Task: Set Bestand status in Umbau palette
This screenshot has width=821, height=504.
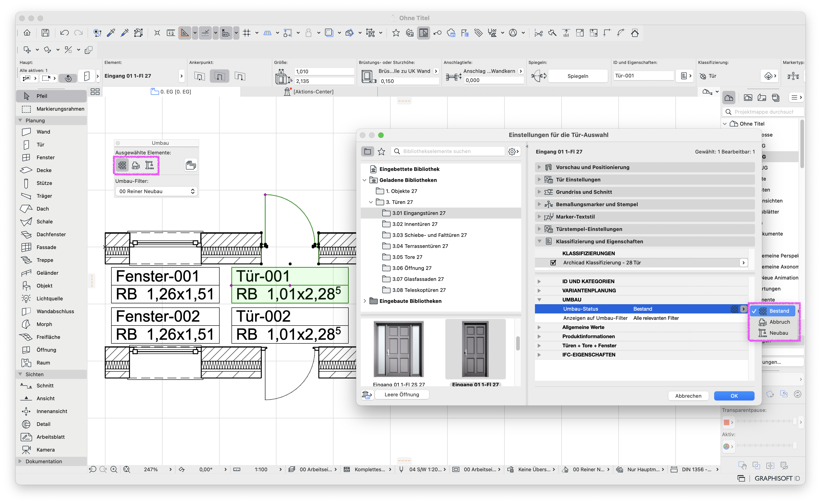Action: click(122, 165)
